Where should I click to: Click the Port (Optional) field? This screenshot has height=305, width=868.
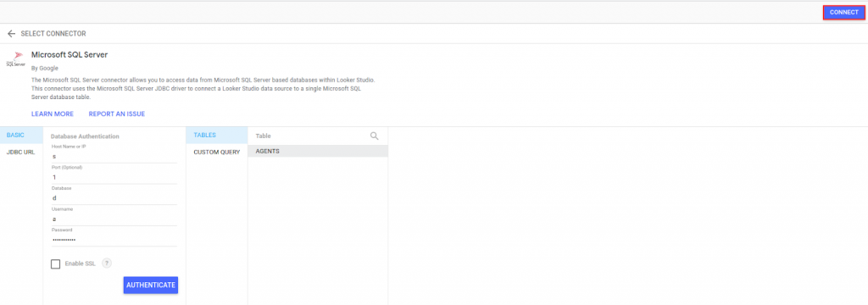[x=114, y=178]
